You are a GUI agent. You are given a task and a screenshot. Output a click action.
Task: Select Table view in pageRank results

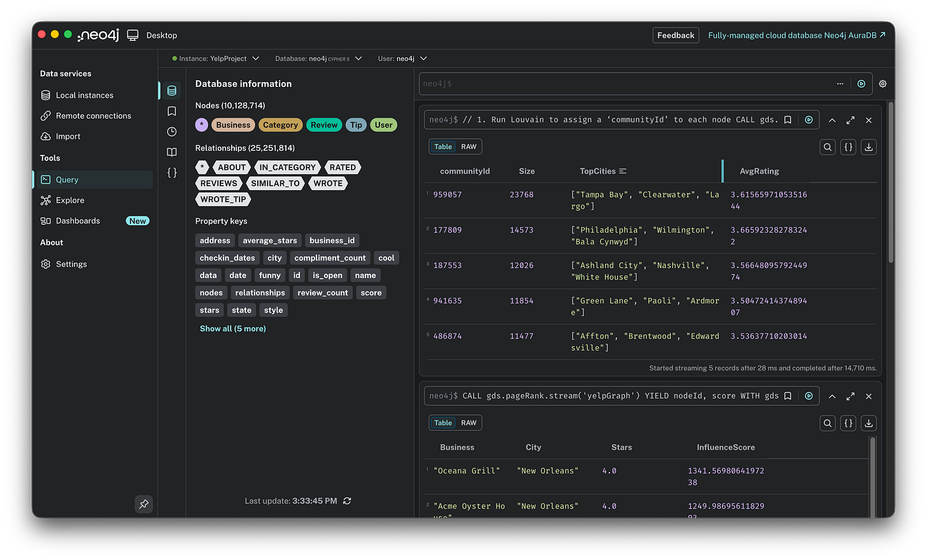(443, 423)
